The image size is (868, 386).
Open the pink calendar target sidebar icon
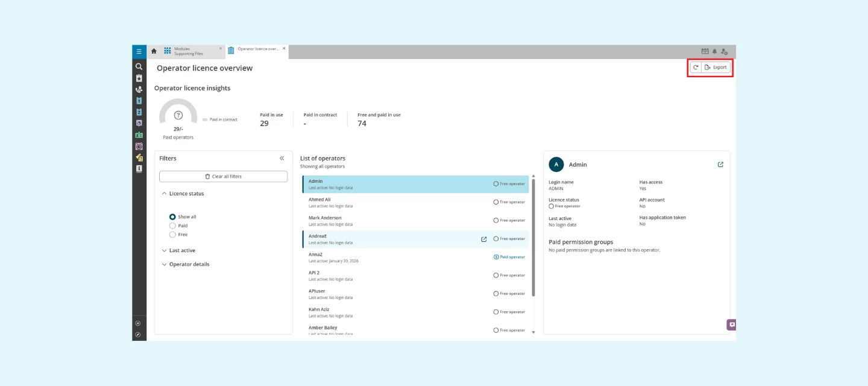point(139,146)
